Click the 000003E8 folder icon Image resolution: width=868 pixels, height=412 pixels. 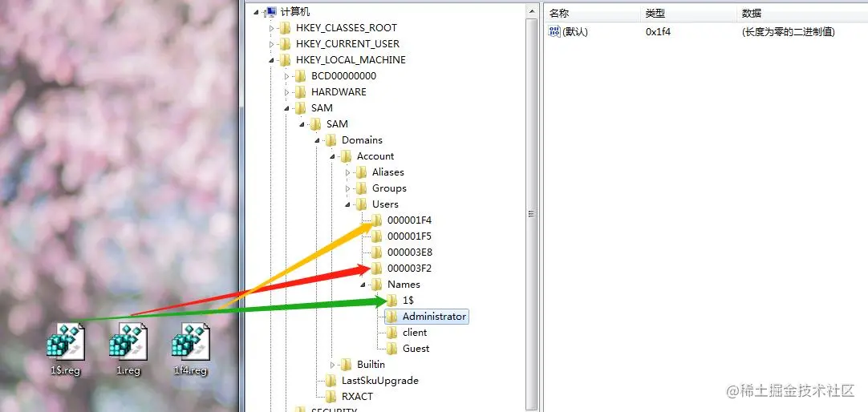click(x=377, y=252)
